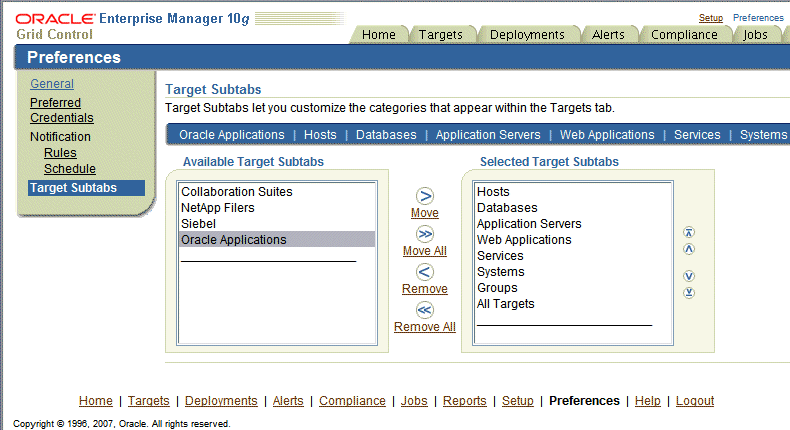This screenshot has width=790, height=430.
Task: Click the footer Logout link
Action: click(x=695, y=401)
